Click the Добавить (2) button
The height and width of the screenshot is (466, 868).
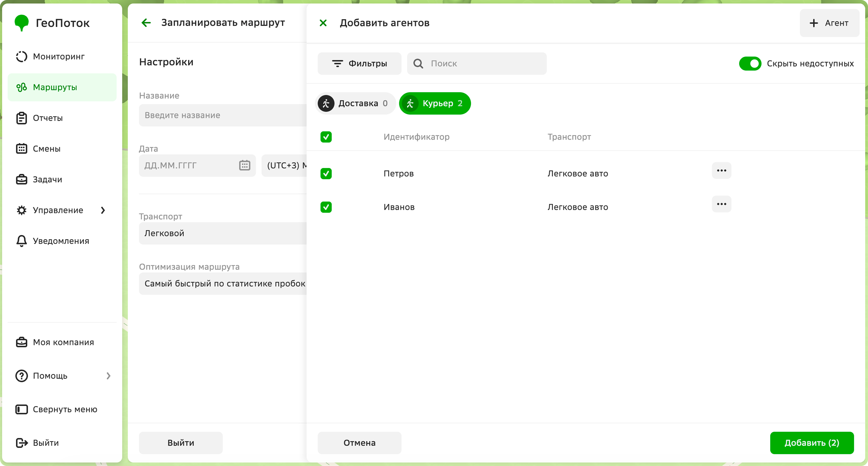coord(812,443)
